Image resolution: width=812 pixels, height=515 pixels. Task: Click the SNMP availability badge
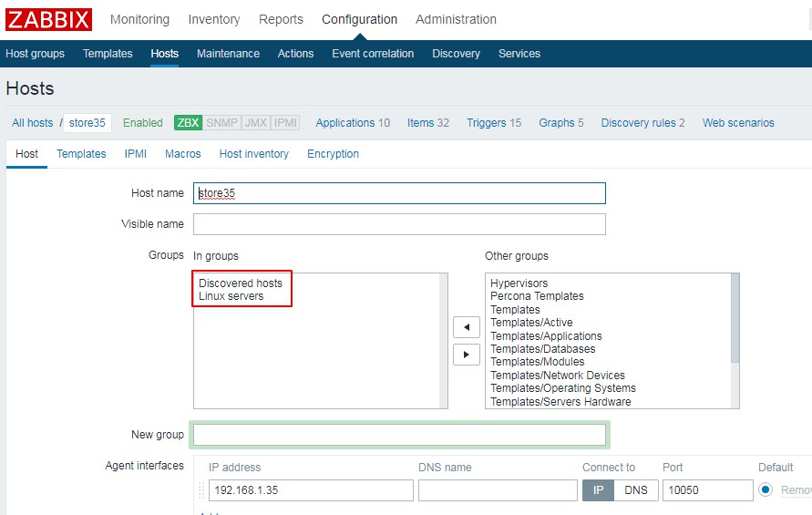pos(221,123)
